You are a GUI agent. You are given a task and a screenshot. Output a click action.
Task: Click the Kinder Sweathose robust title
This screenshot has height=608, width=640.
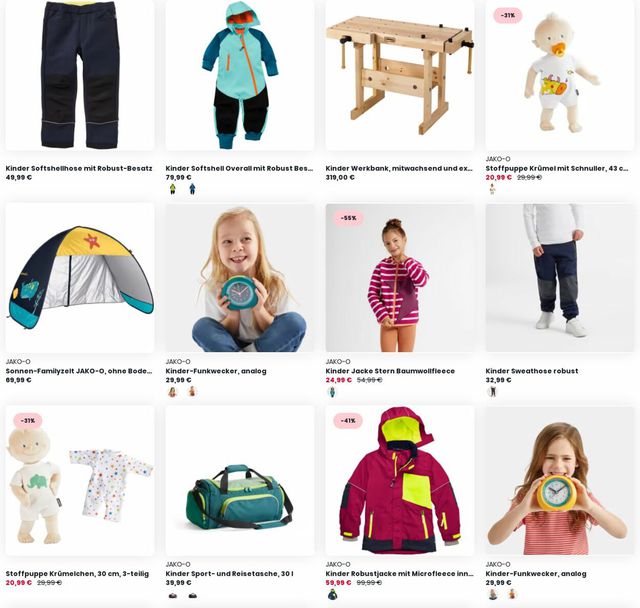click(x=531, y=371)
